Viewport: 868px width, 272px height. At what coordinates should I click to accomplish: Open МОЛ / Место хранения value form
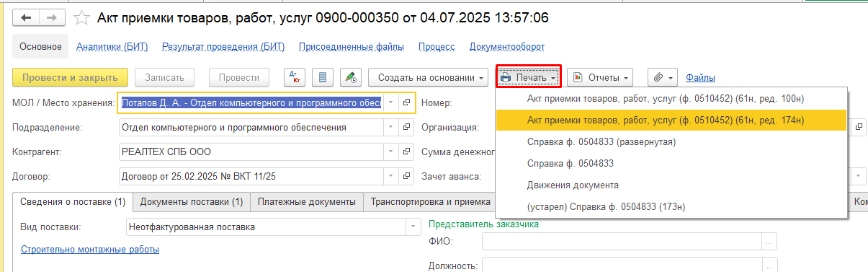pyautogui.click(x=406, y=102)
